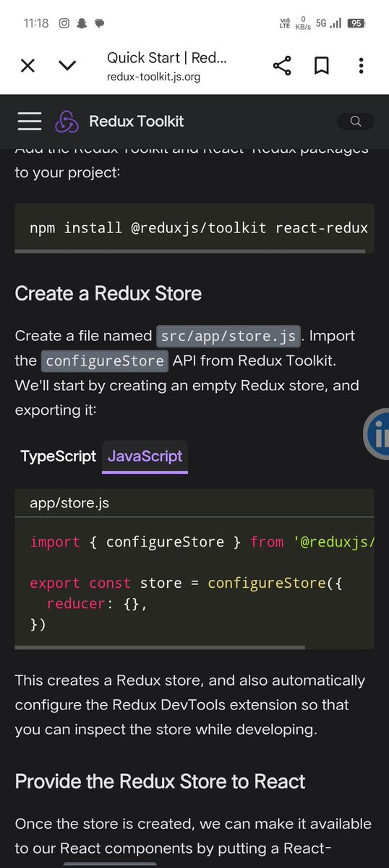Close the browser custom tab
389x868 pixels.
tap(27, 66)
